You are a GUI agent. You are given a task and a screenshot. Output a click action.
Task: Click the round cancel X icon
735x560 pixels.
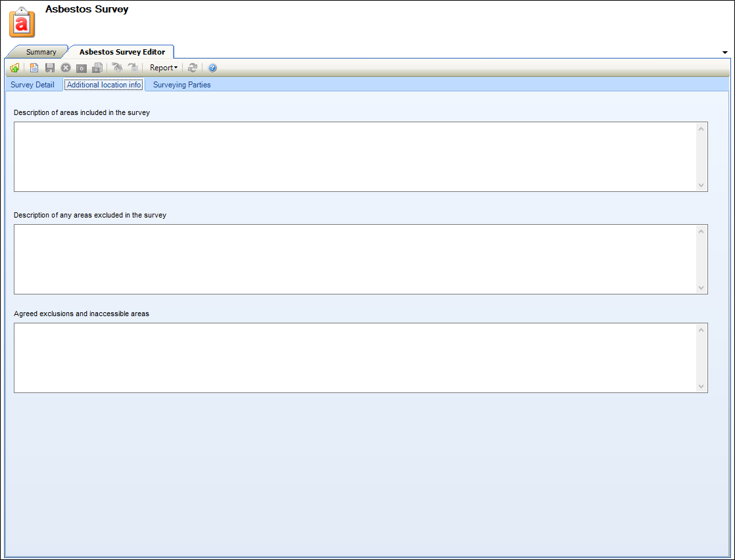(x=66, y=68)
